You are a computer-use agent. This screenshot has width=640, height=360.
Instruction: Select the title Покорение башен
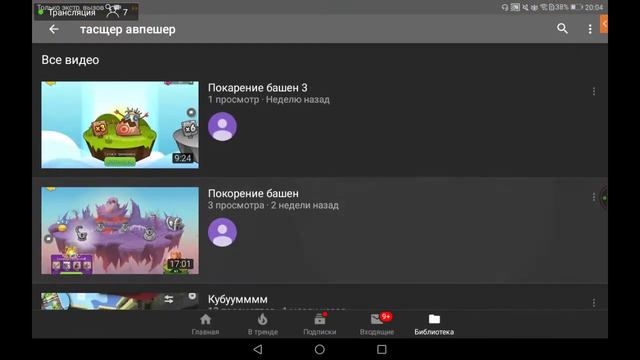(253, 193)
